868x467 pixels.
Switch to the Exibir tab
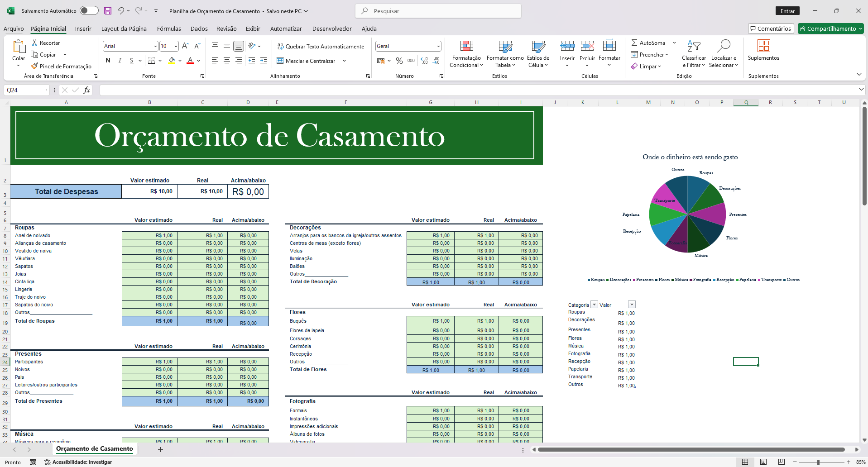coord(253,29)
